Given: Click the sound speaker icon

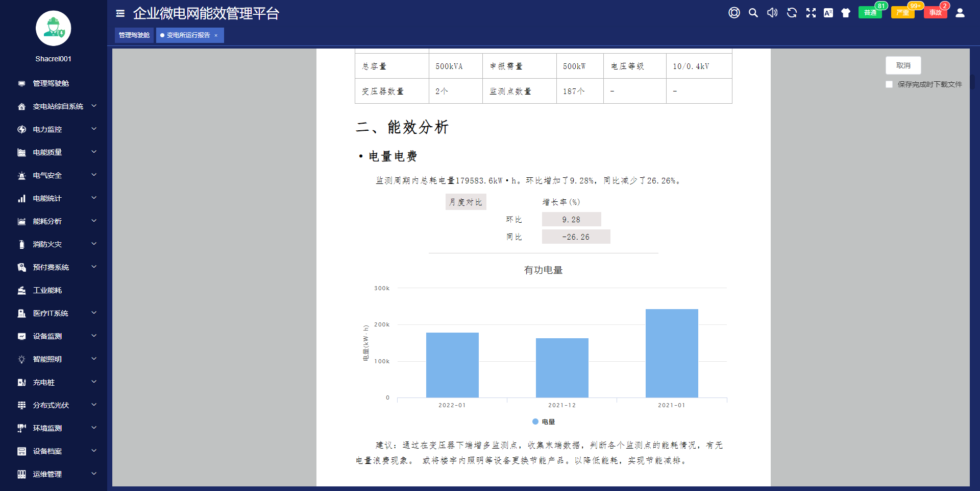Looking at the screenshot, I should coord(772,13).
